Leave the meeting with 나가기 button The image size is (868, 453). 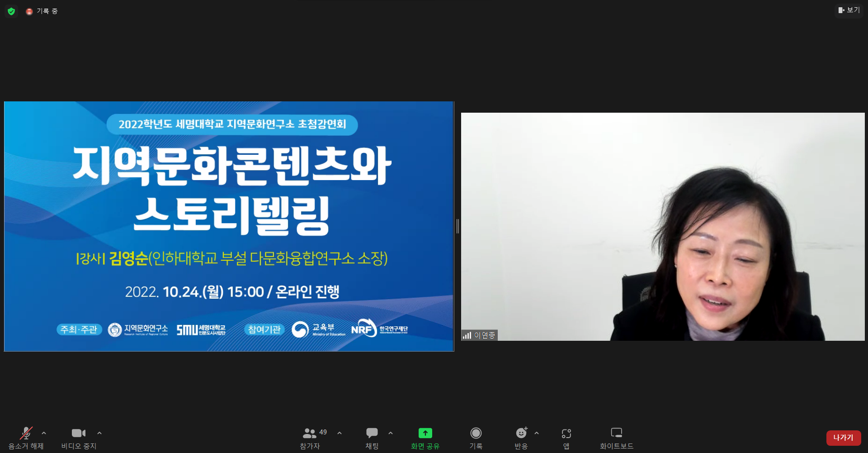click(844, 438)
